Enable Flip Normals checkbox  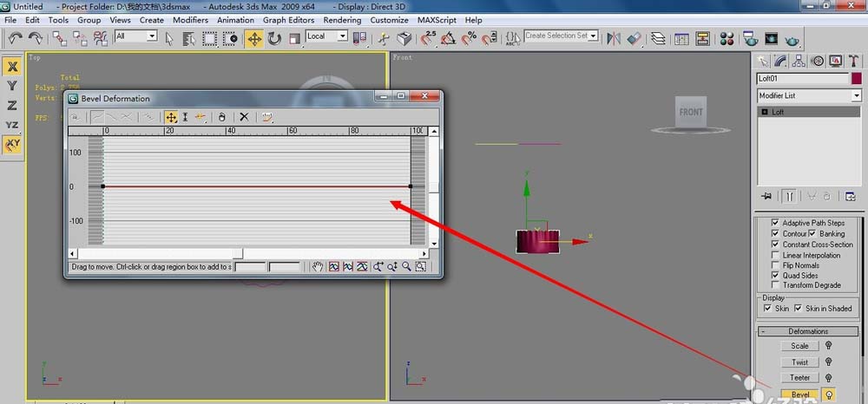tap(775, 265)
